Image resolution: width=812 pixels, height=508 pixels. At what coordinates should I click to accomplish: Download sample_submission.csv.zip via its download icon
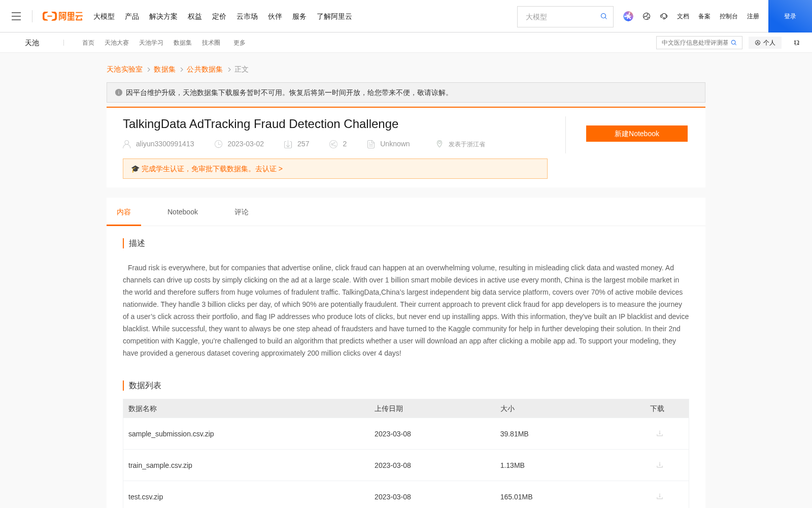click(x=660, y=433)
